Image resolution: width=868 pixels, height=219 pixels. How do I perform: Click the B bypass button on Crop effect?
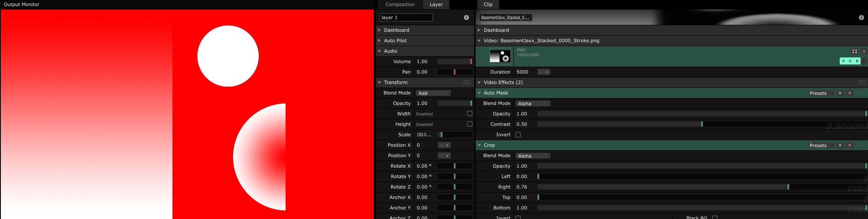pos(840,145)
